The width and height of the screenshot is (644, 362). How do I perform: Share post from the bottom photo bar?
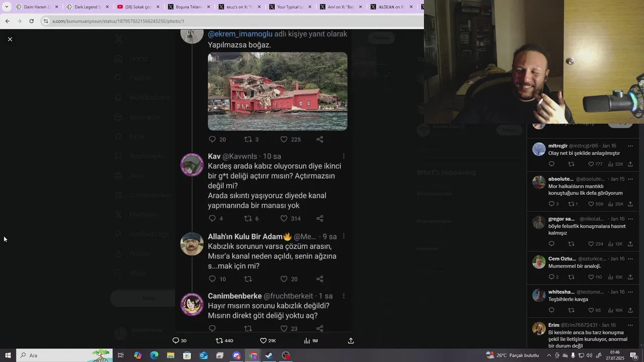(x=351, y=340)
